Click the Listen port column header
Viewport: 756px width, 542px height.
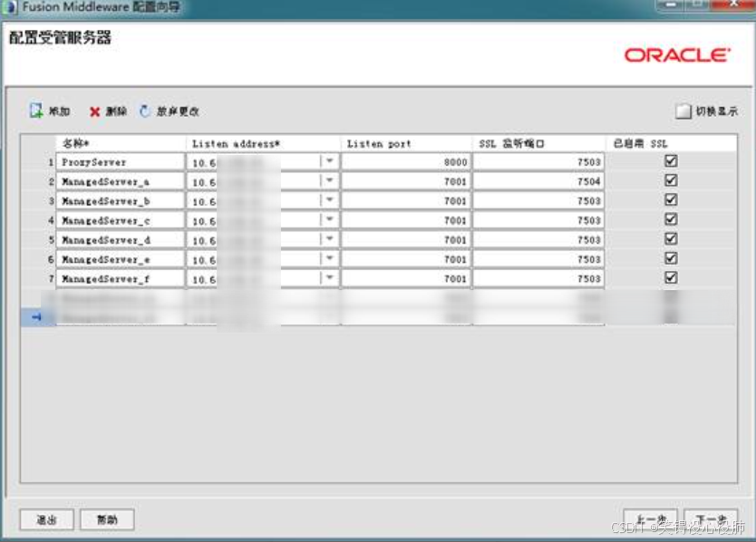406,144
